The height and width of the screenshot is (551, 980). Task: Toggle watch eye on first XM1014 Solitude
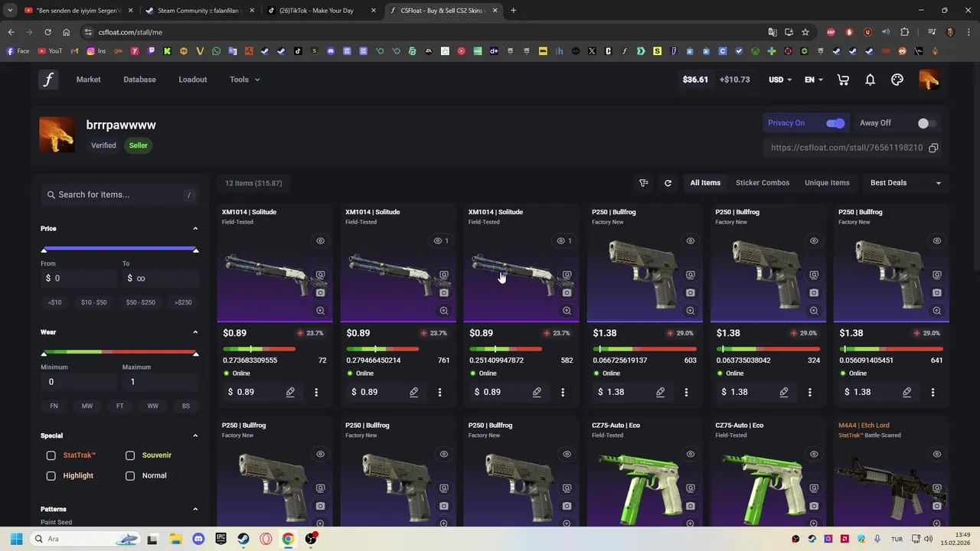(x=320, y=241)
